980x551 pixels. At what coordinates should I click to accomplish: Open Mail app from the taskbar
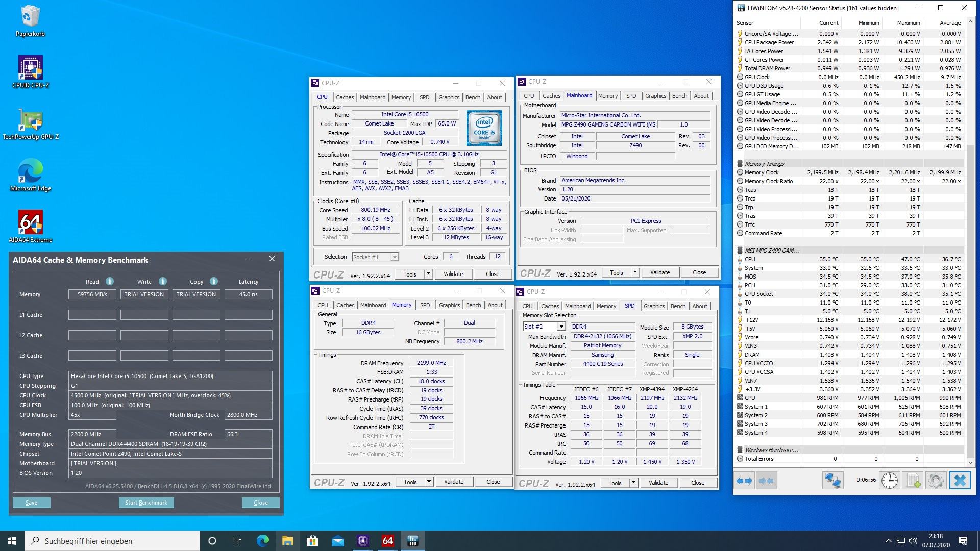pos(337,541)
